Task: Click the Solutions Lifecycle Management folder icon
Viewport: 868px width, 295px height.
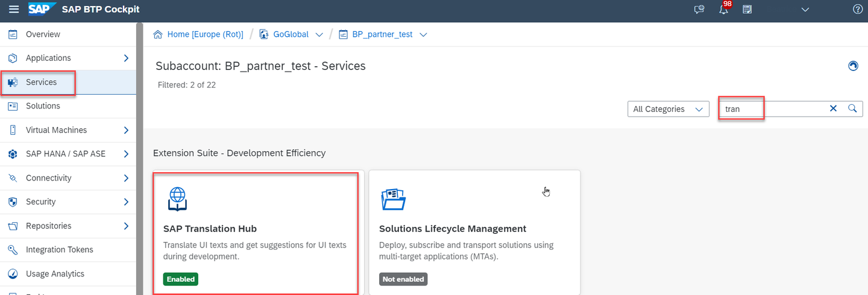Action: [393, 199]
